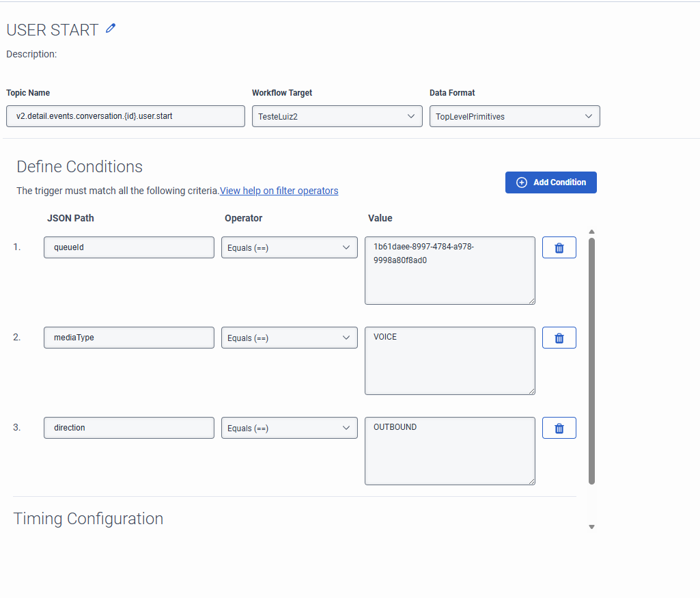This screenshot has height=598, width=700.
Task: Click the Topic Name input field
Action: coord(125,116)
